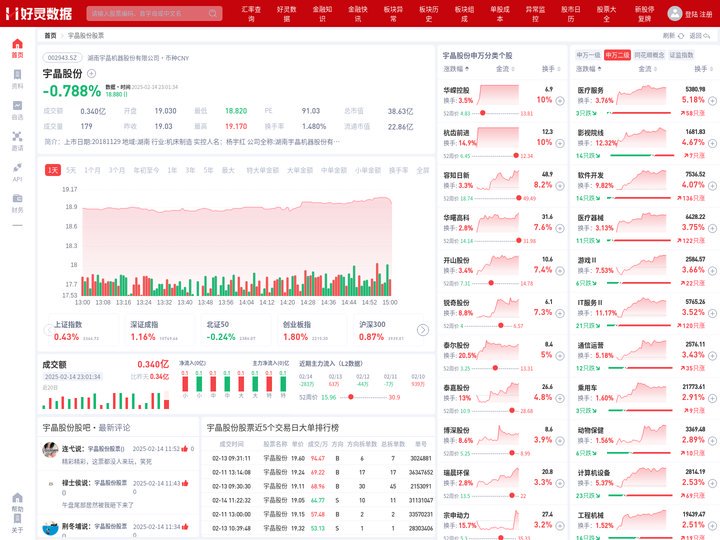720x540 pixels.
Task: Sort the stock list by 换手
Action: click(551, 69)
